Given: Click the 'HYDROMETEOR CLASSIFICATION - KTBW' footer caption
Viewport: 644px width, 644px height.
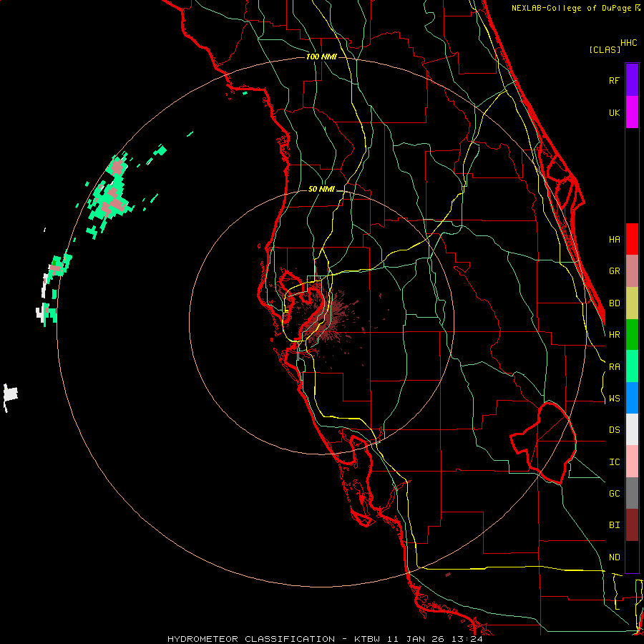Looking at the screenshot, I should click(273, 639).
